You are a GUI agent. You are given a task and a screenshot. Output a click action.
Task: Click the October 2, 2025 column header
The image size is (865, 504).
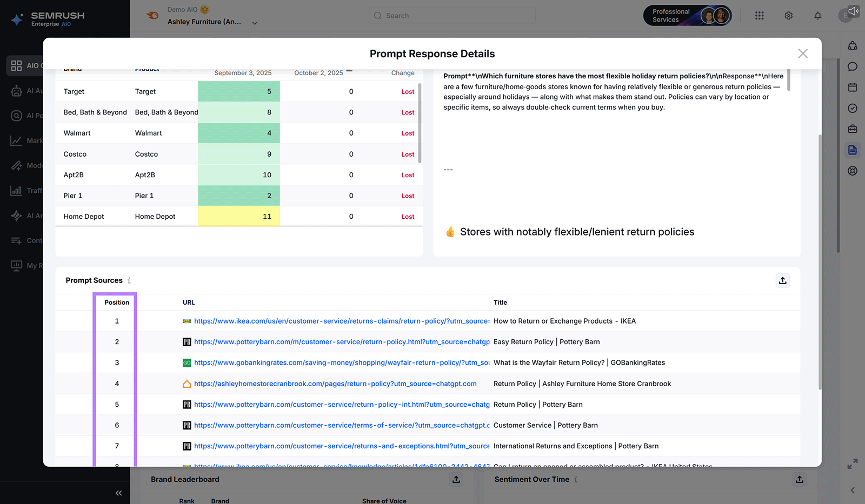pyautogui.click(x=318, y=73)
